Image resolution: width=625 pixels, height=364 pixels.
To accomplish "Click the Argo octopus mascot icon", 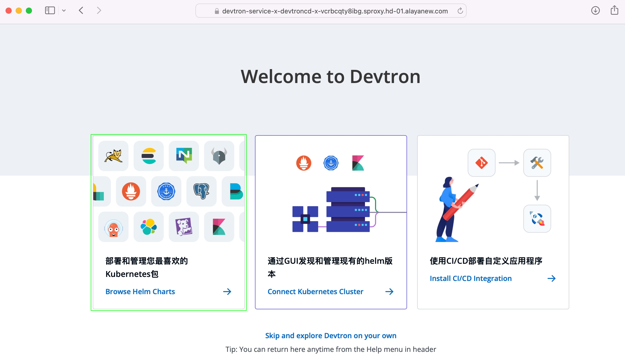I will point(113,227).
